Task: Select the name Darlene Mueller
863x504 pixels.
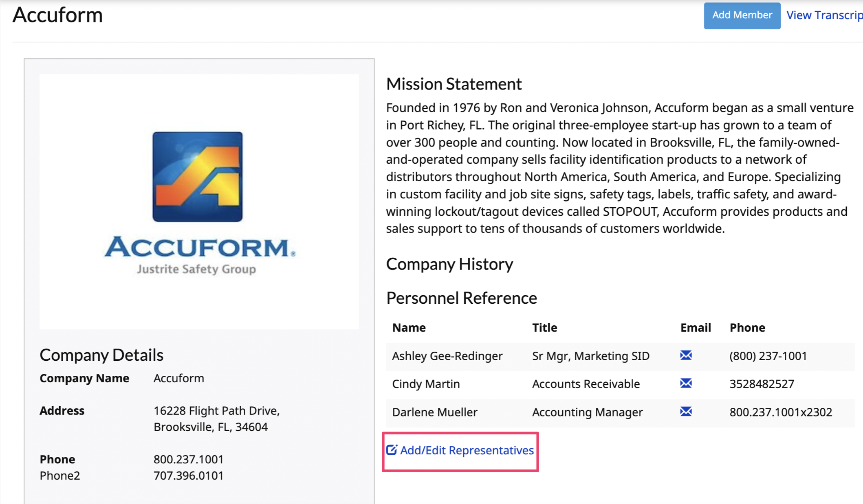Action: (x=434, y=412)
